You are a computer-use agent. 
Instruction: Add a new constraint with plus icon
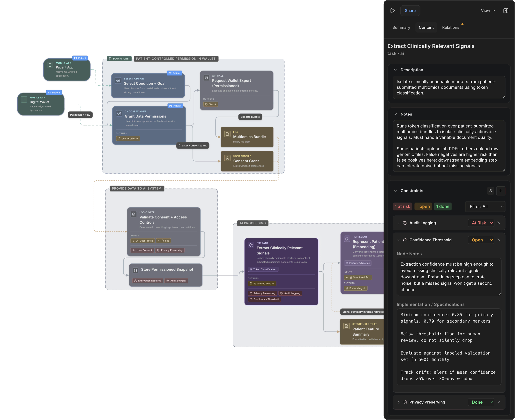point(500,191)
